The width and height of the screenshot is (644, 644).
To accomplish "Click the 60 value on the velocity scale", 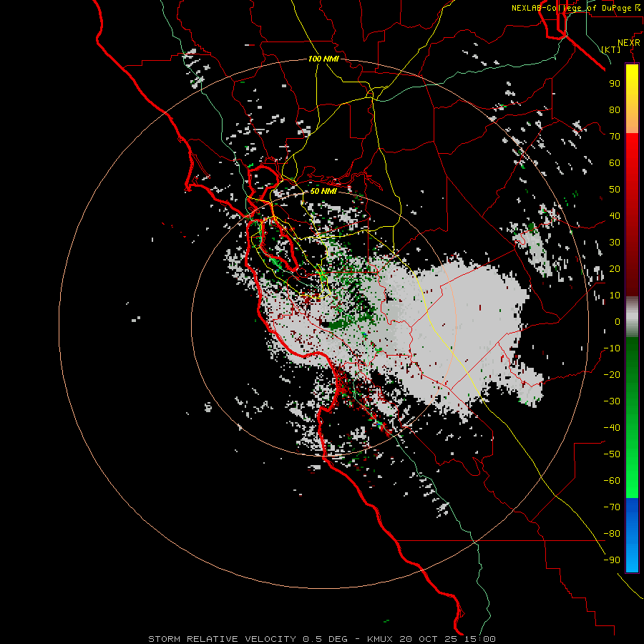I will (x=615, y=162).
